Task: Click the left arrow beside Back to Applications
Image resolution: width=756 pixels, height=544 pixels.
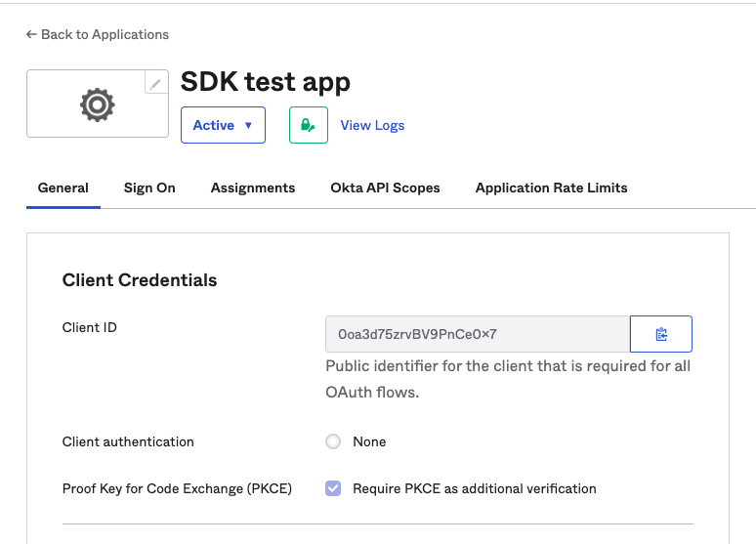Action: [31, 34]
